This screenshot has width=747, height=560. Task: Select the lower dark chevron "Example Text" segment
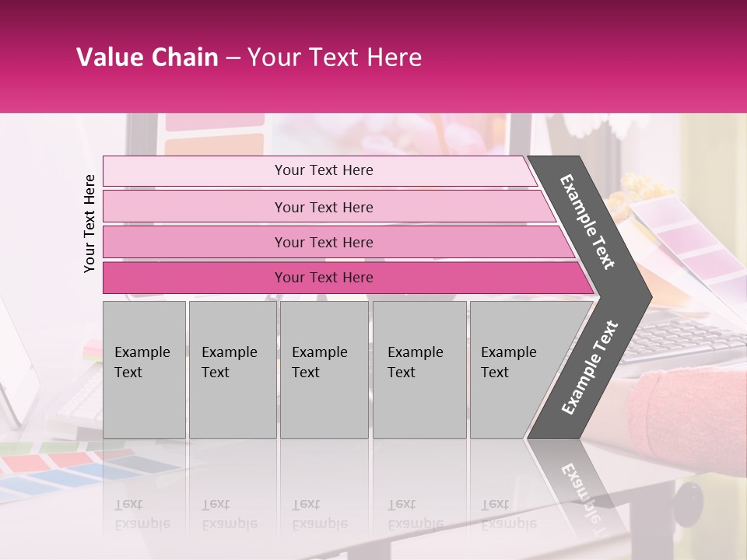(x=589, y=368)
